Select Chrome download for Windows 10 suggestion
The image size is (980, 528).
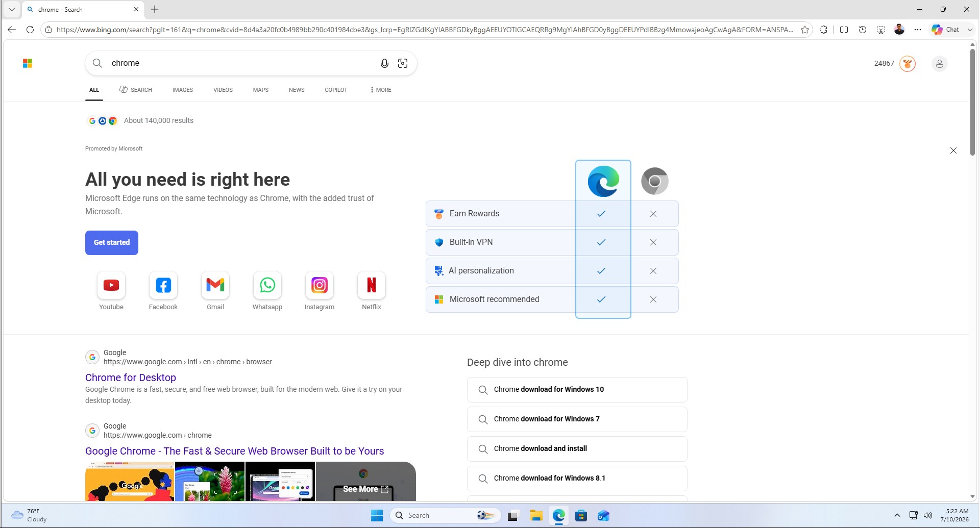(x=577, y=390)
